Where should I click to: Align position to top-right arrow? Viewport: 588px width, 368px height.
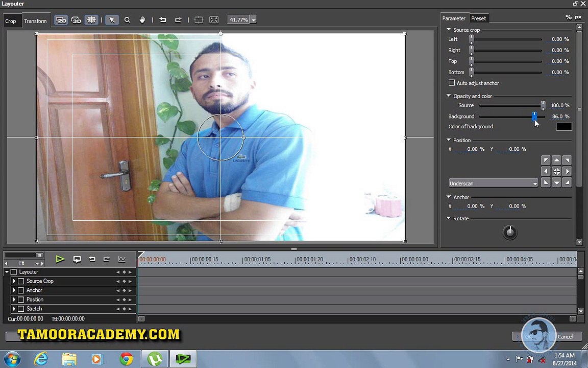click(x=567, y=160)
